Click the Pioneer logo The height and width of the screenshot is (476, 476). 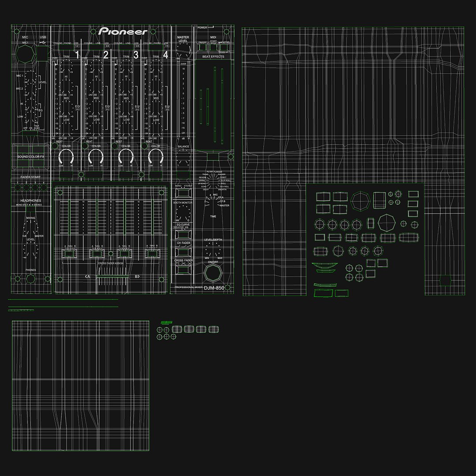click(x=123, y=31)
